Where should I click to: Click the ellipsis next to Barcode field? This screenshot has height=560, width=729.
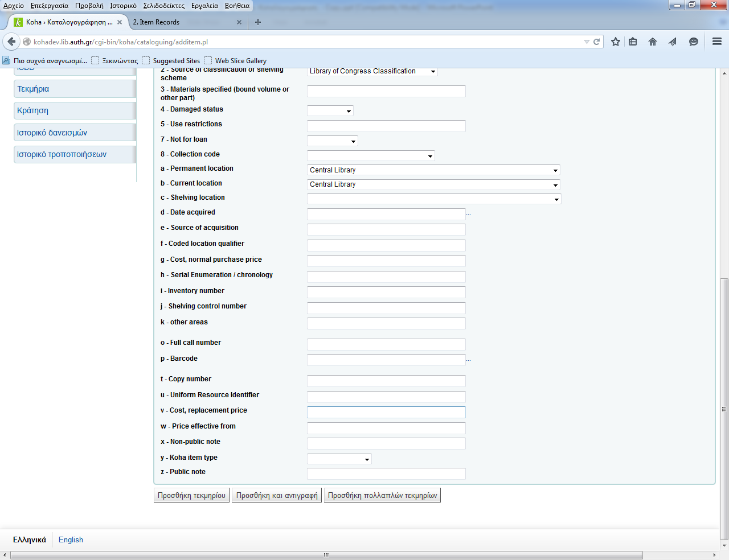[x=469, y=360]
